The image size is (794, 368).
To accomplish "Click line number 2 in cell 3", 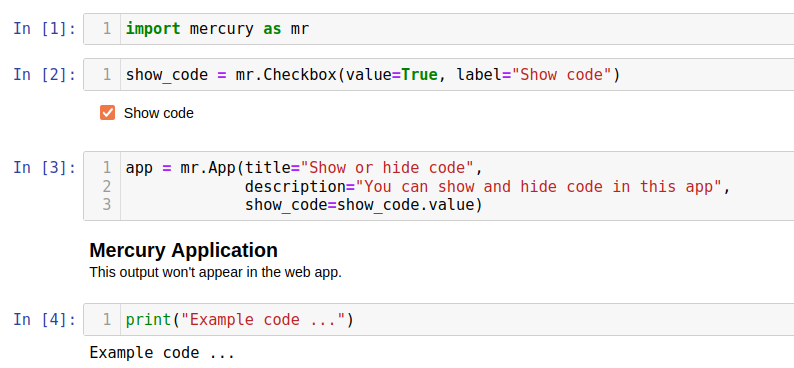I will (x=106, y=187).
